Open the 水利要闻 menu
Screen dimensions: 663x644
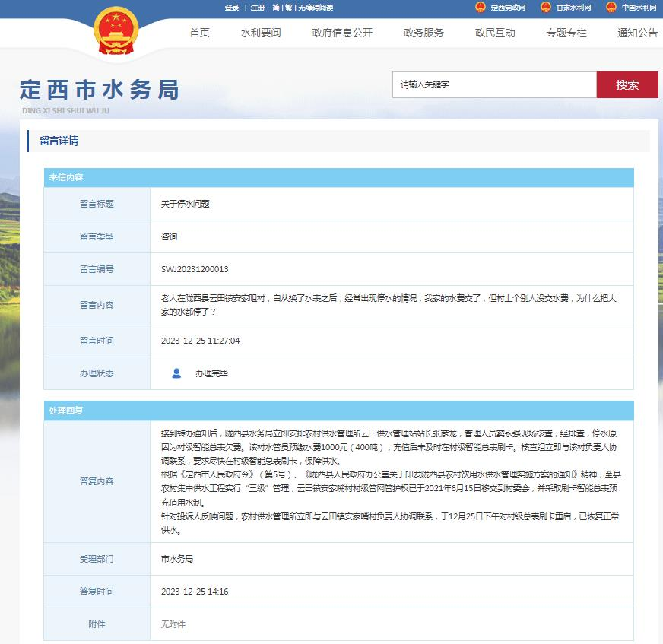[x=261, y=33]
